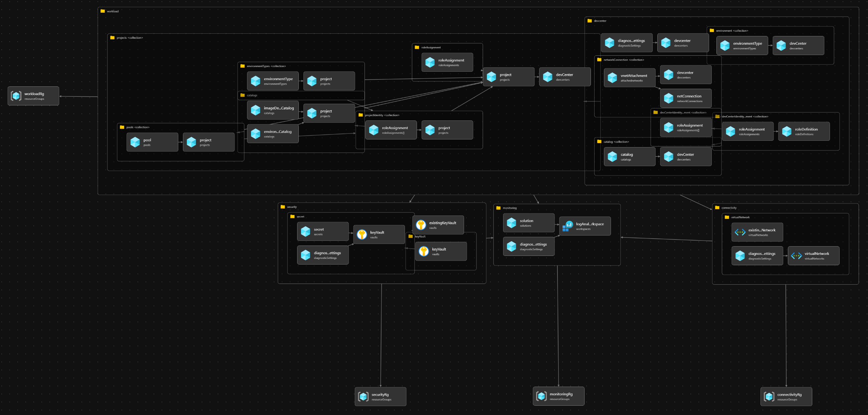
Task: Select environmentType node in environmentTypes collection
Action: coord(273,81)
